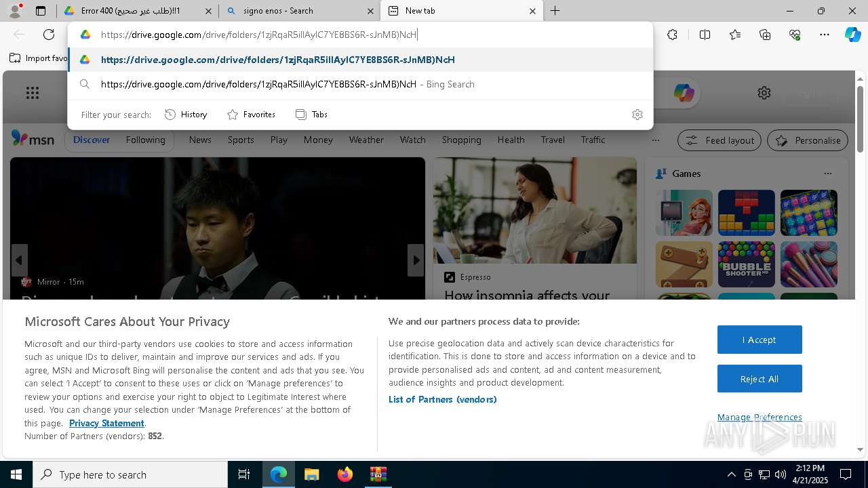Open the colored blocks puzzle game
The width and height of the screenshot is (868, 488).
tap(746, 213)
